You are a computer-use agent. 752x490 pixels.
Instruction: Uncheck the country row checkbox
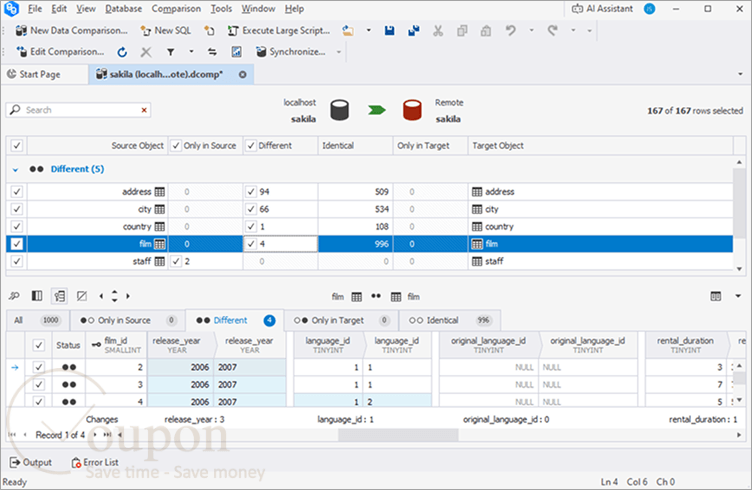17,226
